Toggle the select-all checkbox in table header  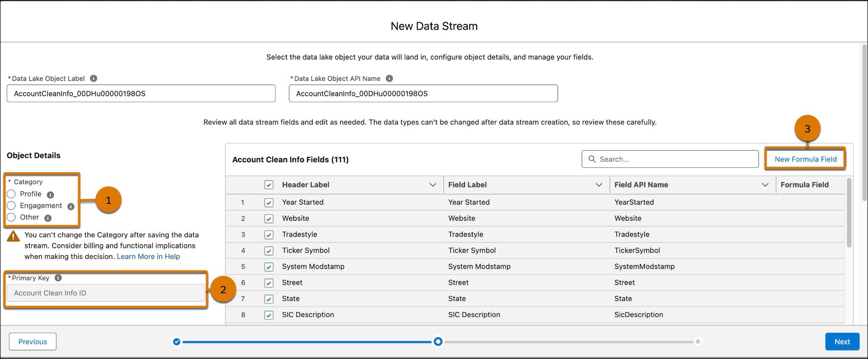point(269,185)
